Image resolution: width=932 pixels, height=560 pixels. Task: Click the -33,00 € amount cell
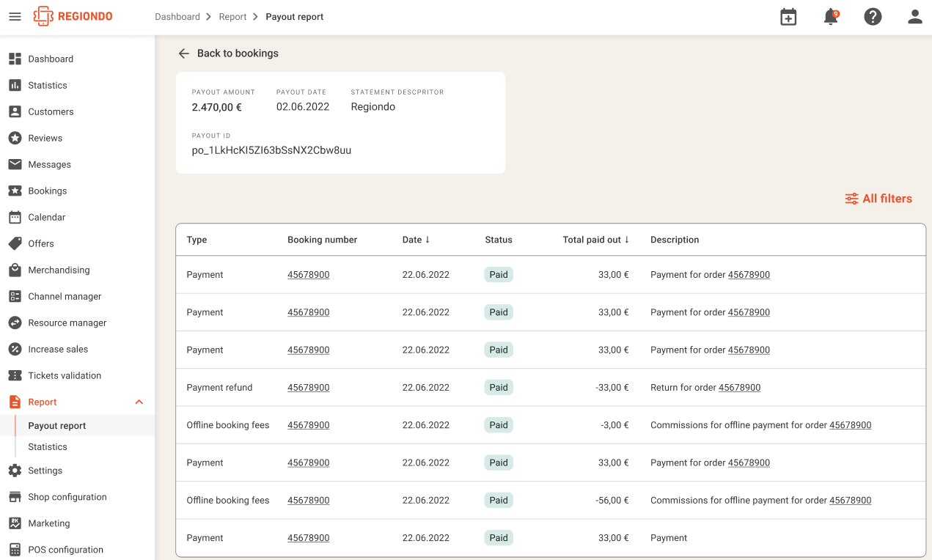pyautogui.click(x=612, y=388)
